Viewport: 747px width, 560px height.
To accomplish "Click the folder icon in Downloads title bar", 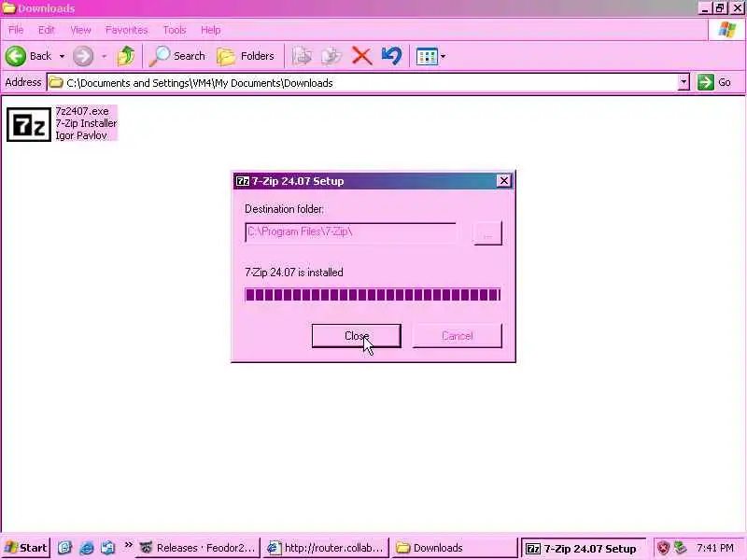I will tap(8, 8).
